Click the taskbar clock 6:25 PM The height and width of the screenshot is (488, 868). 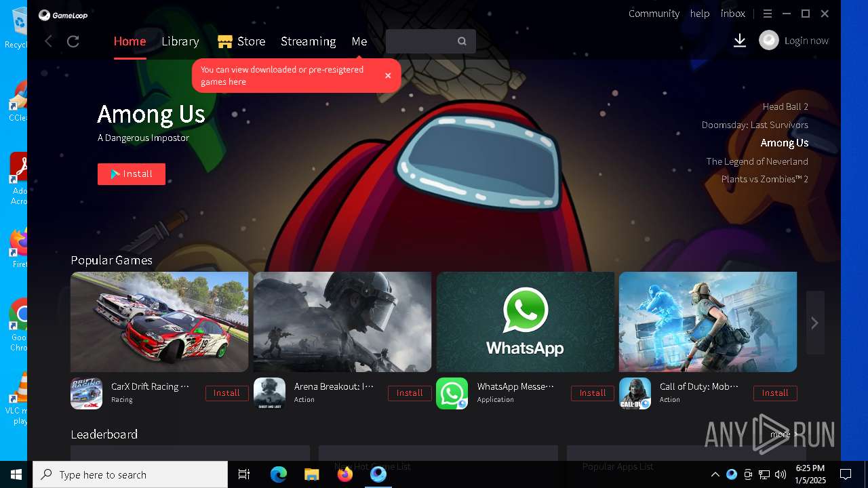click(x=810, y=468)
